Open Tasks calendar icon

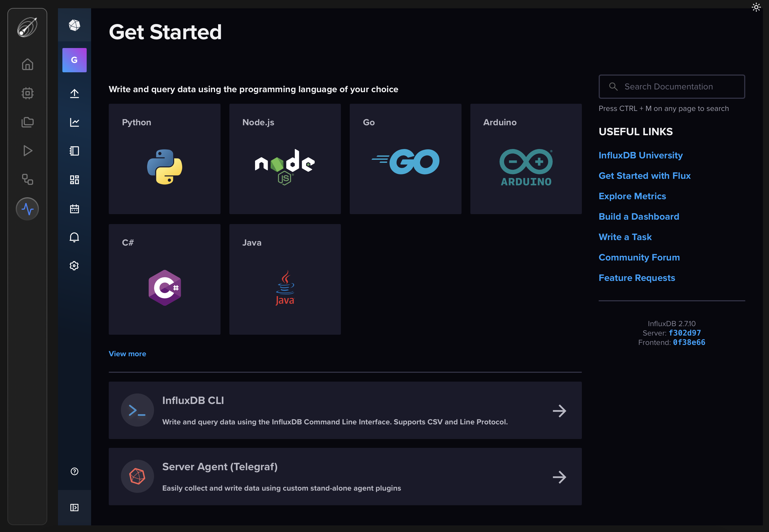pos(74,209)
